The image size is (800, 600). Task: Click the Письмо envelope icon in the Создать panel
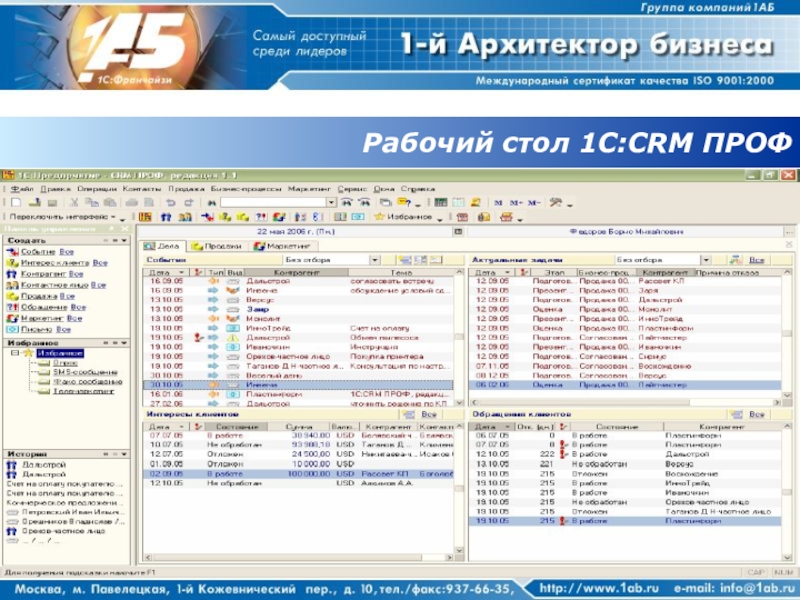pos(12,330)
